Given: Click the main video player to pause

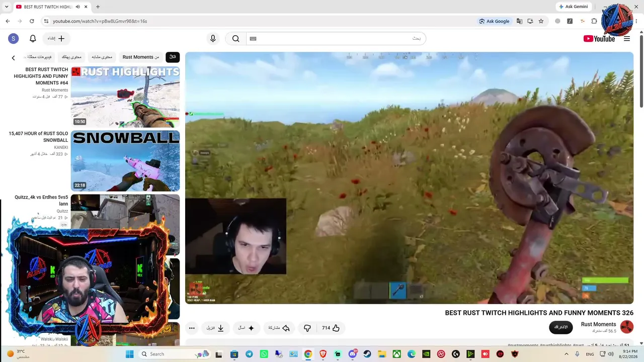Looking at the screenshot, I should 409,178.
